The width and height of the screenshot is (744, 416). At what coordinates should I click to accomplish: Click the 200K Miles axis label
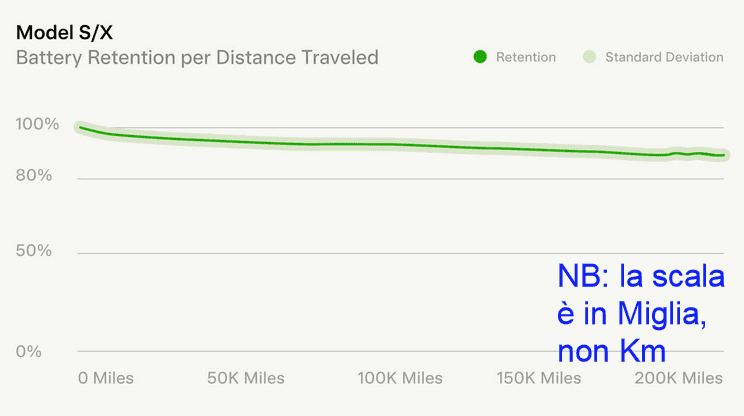point(681,379)
